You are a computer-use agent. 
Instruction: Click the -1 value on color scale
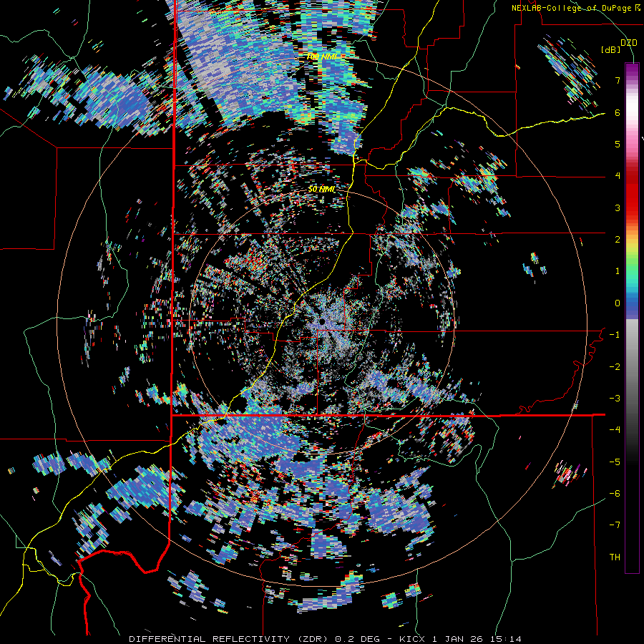[615, 335]
